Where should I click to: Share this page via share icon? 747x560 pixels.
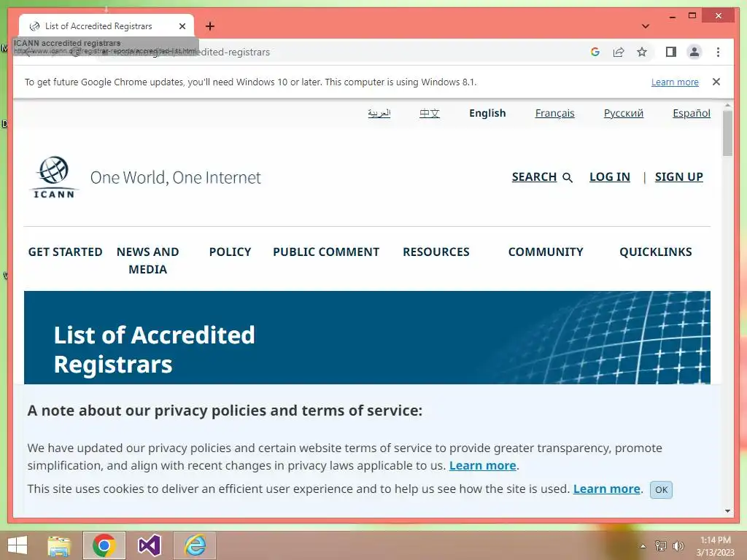point(619,52)
